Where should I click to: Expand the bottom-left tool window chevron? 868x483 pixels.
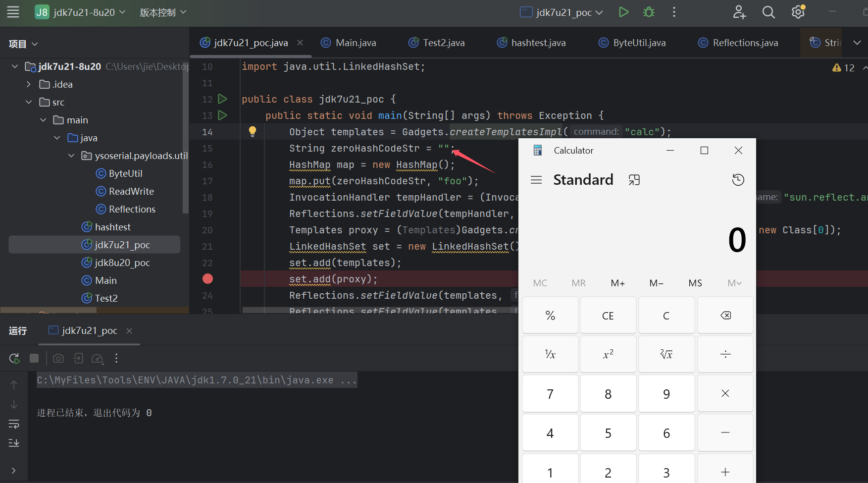(x=13, y=470)
